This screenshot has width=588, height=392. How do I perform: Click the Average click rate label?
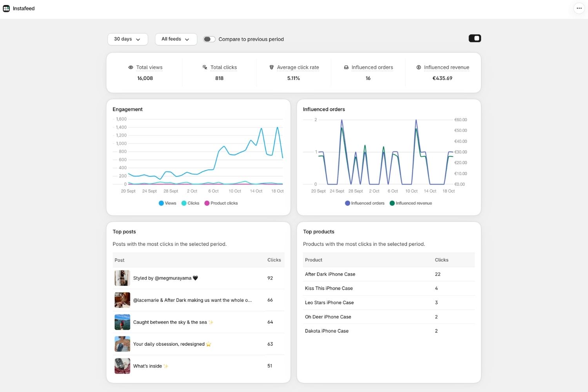tap(298, 67)
